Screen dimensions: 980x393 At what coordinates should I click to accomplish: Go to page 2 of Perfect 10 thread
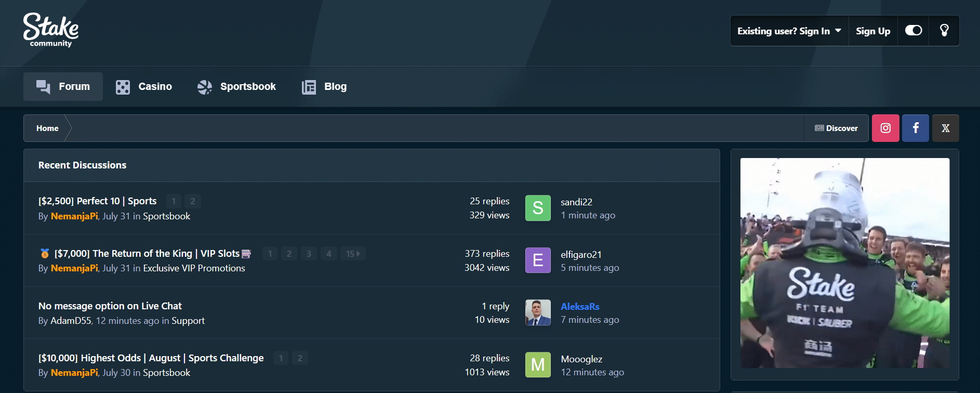[x=193, y=201]
